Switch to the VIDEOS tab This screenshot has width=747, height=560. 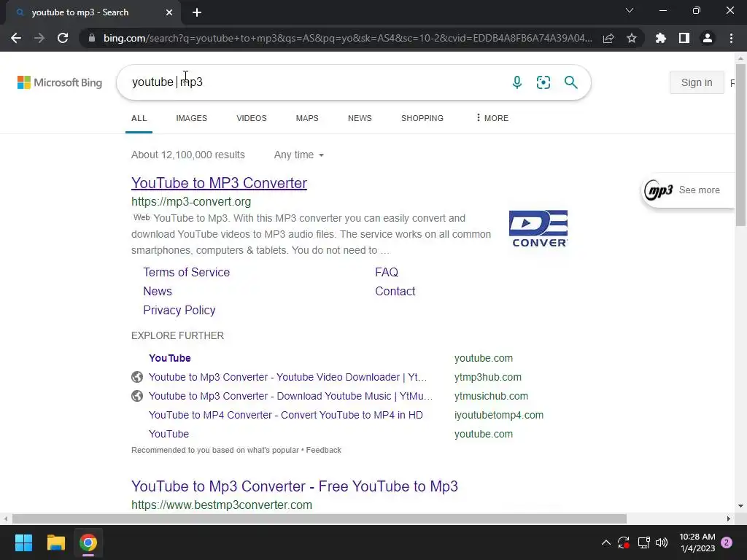[x=252, y=118]
